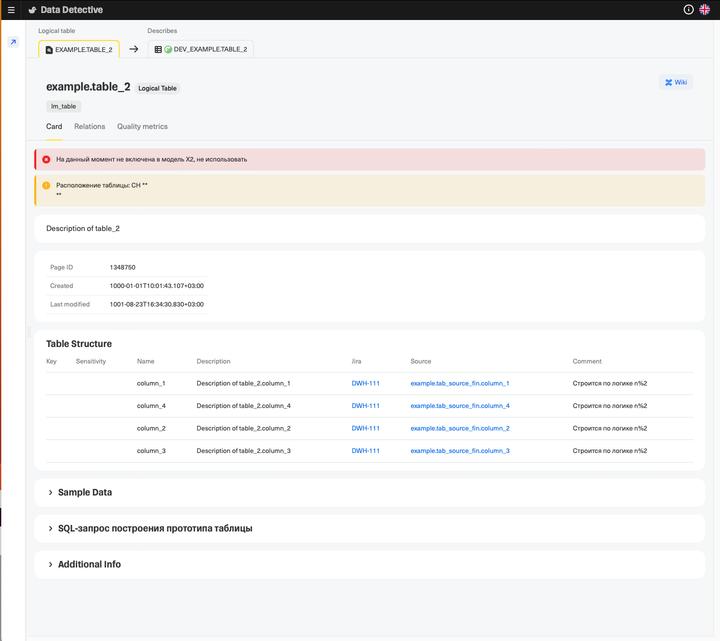Open the DEV_EXAMPLE.TABLE_2 describes chip

coord(201,49)
